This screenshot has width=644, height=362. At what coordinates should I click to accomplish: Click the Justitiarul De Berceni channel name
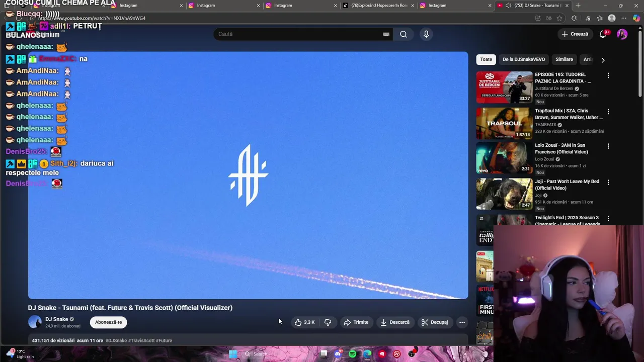554,88
